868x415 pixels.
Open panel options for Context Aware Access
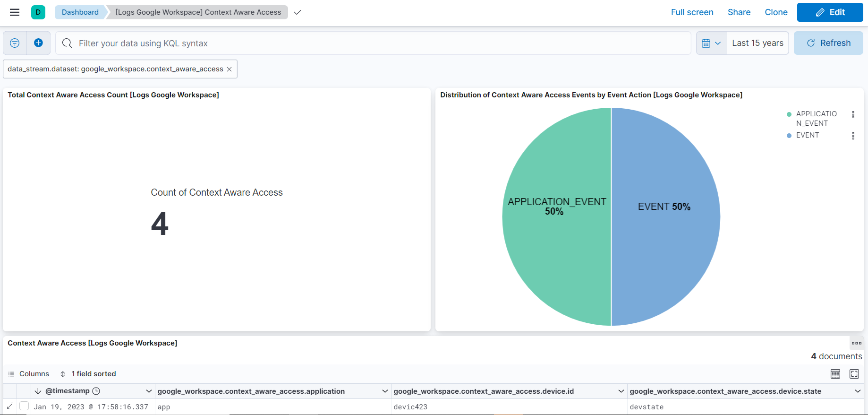[856, 343]
